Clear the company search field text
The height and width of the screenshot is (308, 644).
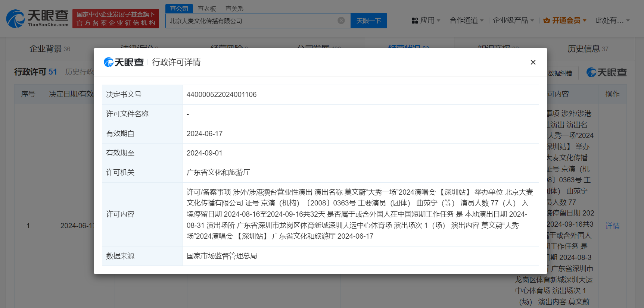[341, 21]
